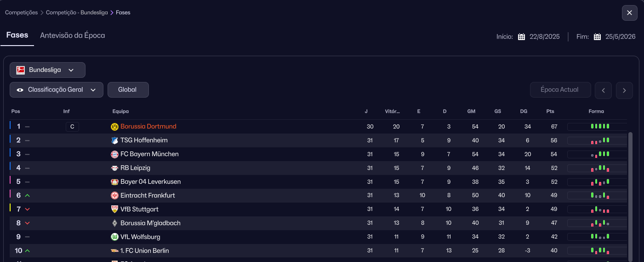
Task: Click the champion 'C' info badge
Action: [x=72, y=127]
